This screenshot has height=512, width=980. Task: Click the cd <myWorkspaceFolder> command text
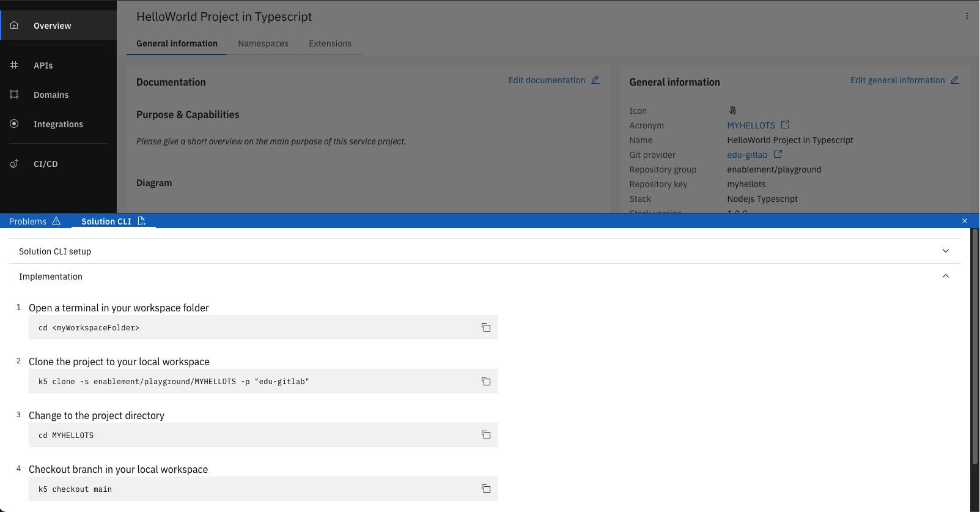point(89,327)
